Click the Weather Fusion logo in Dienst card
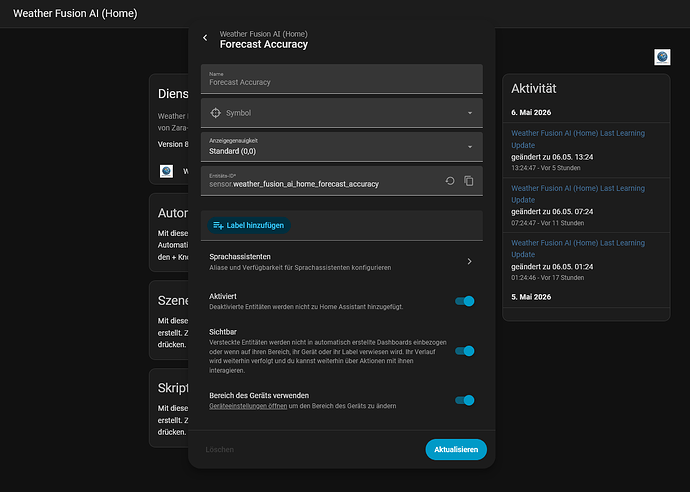Image resolution: width=690 pixels, height=492 pixels. point(166,171)
